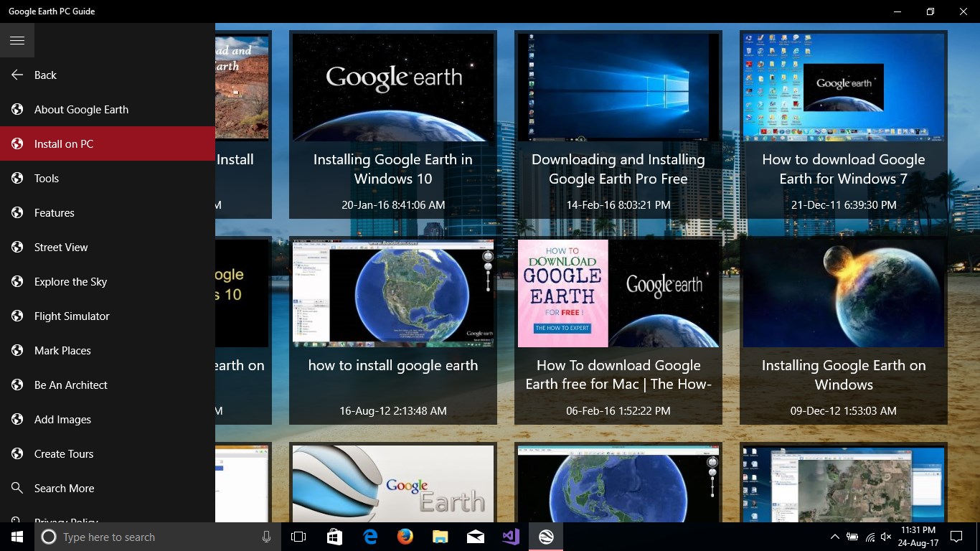980x551 pixels.
Task: Open Task View from the taskbar
Action: [298, 537]
